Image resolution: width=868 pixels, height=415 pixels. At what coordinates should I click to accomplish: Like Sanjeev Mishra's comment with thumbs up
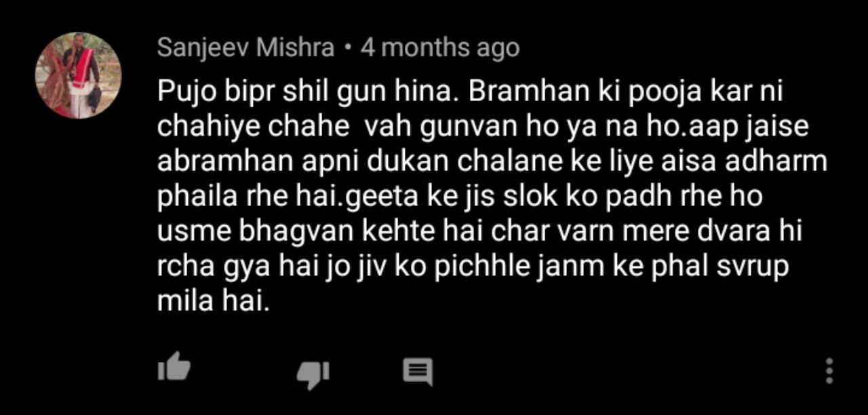tap(174, 368)
